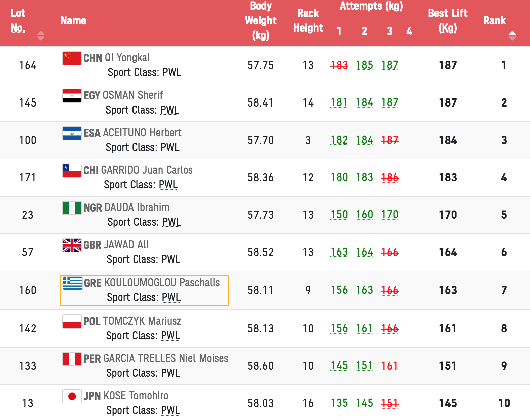Click the China flag icon
The height and width of the screenshot is (420, 530).
72,58
